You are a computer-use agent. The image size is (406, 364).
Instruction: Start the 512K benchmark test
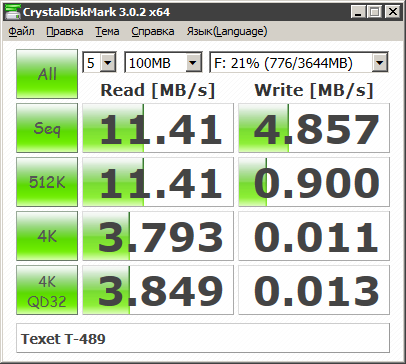(x=47, y=182)
